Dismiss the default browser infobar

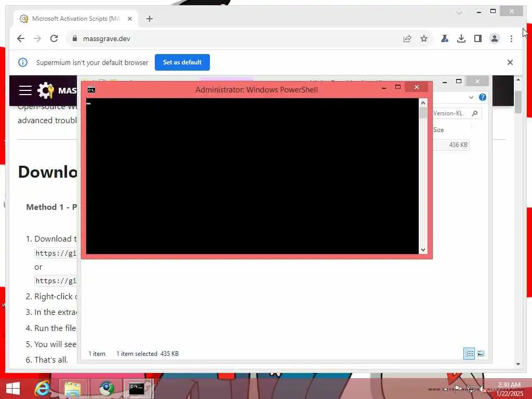tap(510, 62)
